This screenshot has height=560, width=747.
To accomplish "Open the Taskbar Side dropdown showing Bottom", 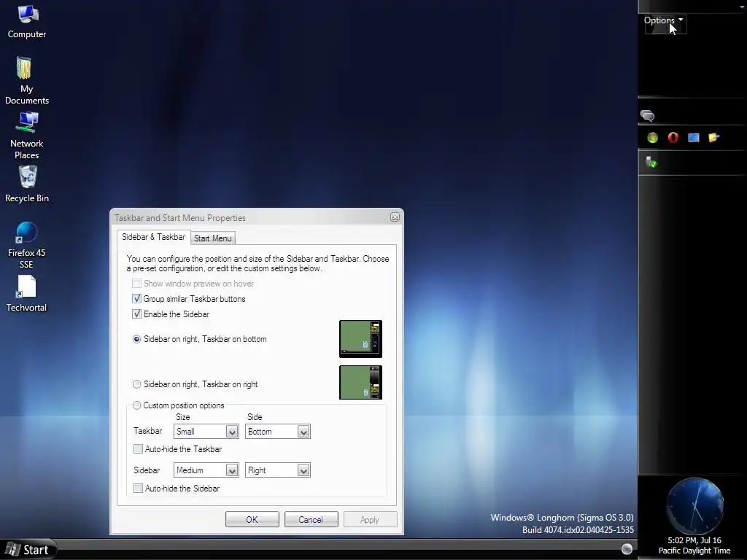I will (278, 432).
